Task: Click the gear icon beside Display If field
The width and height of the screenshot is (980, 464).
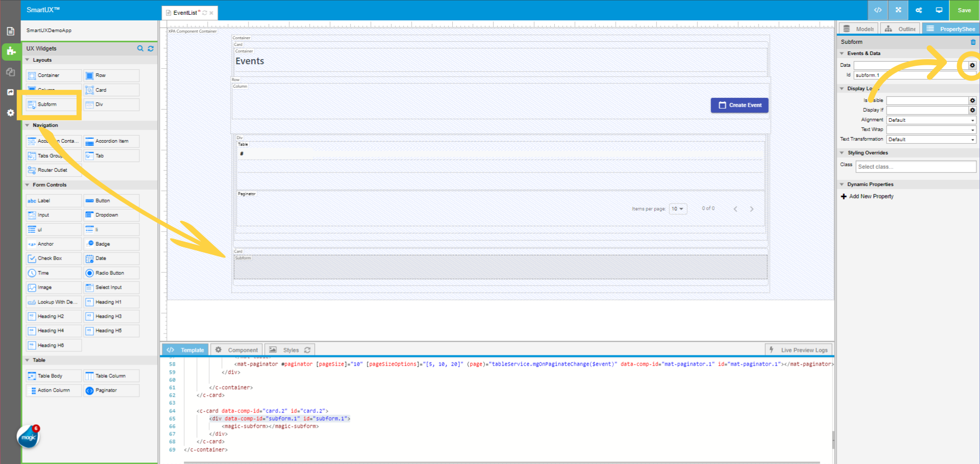Action: (972, 110)
